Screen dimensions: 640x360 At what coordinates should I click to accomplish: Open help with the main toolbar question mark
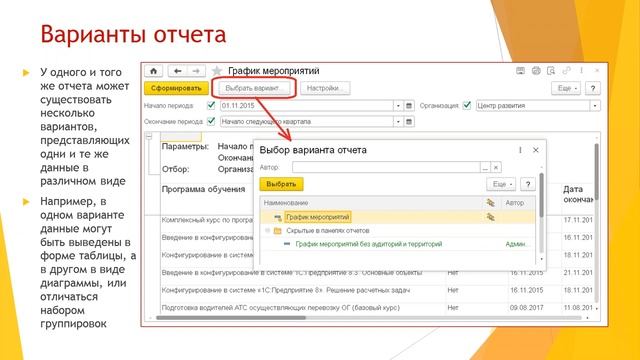click(593, 88)
